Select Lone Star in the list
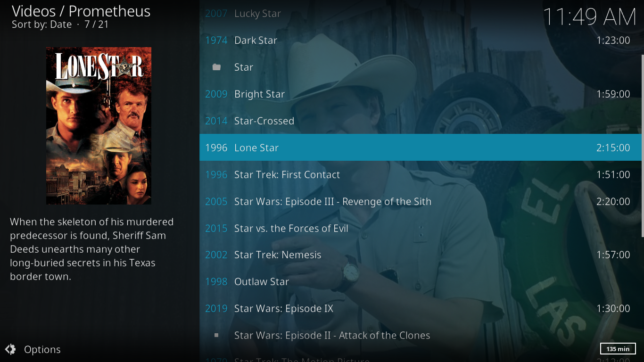The width and height of the screenshot is (644, 362). 421,148
